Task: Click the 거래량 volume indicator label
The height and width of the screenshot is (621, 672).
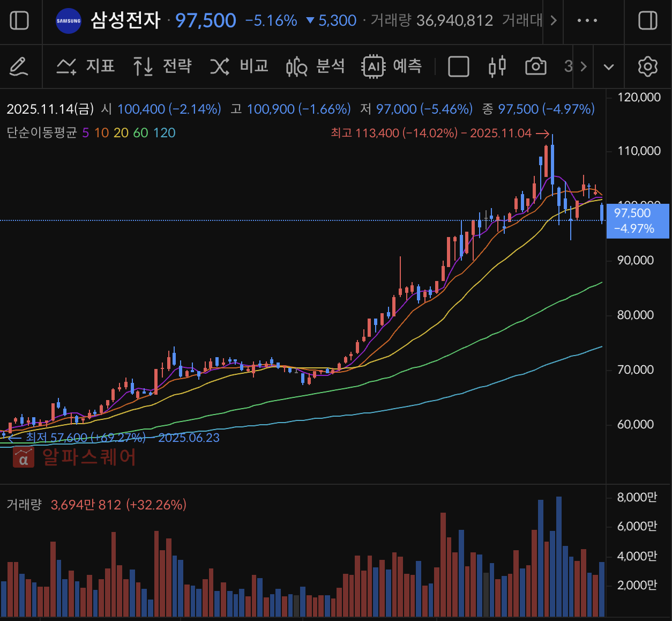Action: (x=24, y=505)
